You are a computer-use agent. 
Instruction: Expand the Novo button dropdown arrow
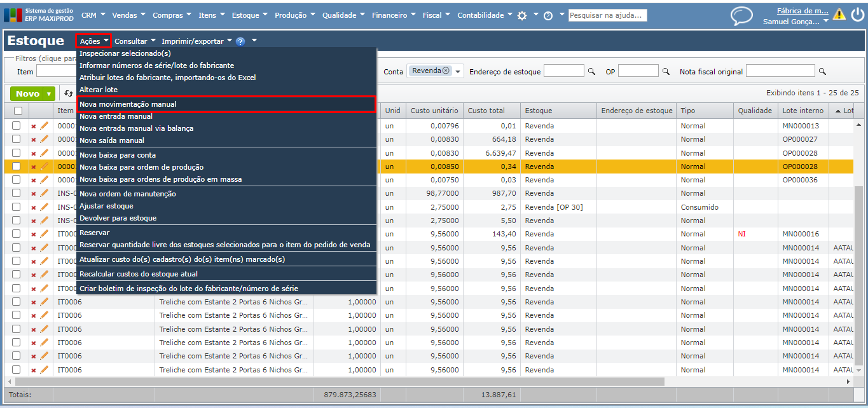coord(50,94)
